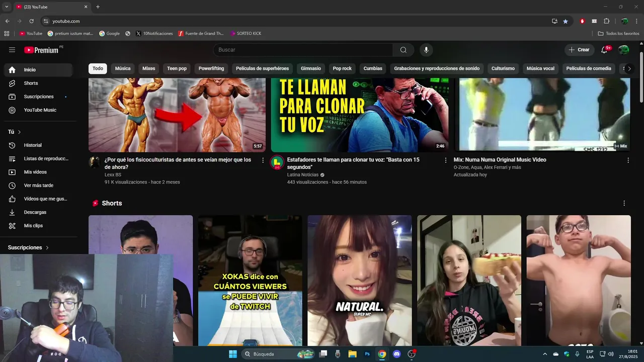The height and width of the screenshot is (362, 644).
Task: Open Listas de reproducción in the sidebar
Action: point(38,158)
